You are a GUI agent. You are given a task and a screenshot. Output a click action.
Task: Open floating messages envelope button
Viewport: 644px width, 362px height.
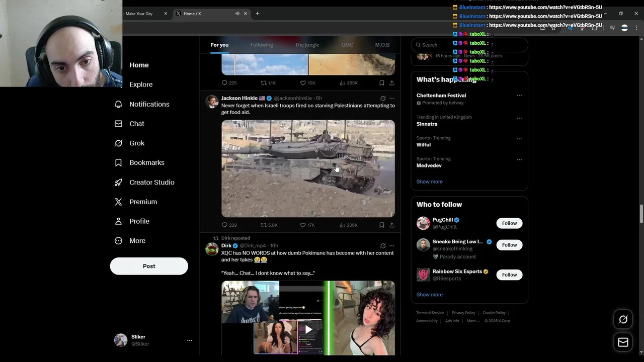[623, 342]
